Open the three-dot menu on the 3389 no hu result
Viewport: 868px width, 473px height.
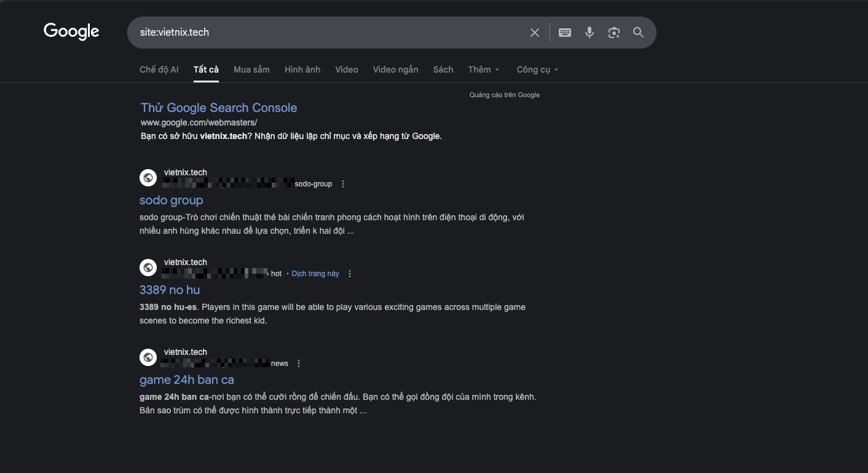coord(350,273)
